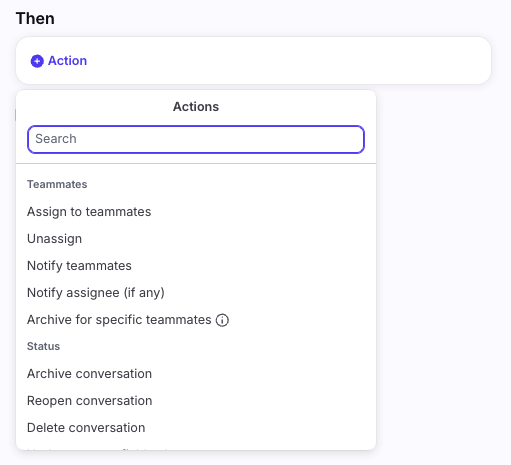The height and width of the screenshot is (465, 511).
Task: Click the info icon after Archive for specific teammates
Action: click(x=222, y=320)
